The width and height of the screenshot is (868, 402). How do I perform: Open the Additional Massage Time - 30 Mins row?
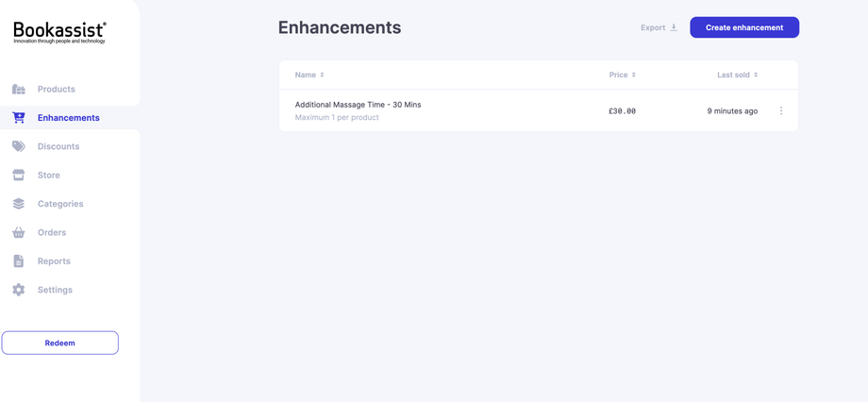[358, 105]
